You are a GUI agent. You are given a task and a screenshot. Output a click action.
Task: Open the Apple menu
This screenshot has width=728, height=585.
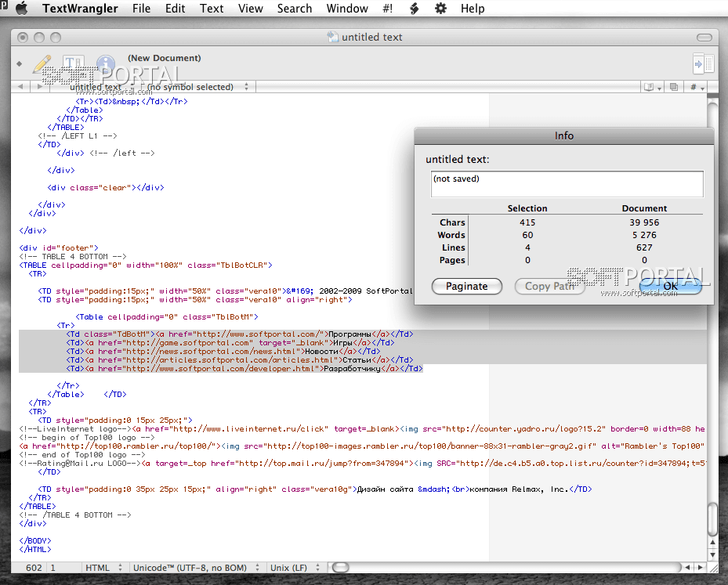pos(20,9)
